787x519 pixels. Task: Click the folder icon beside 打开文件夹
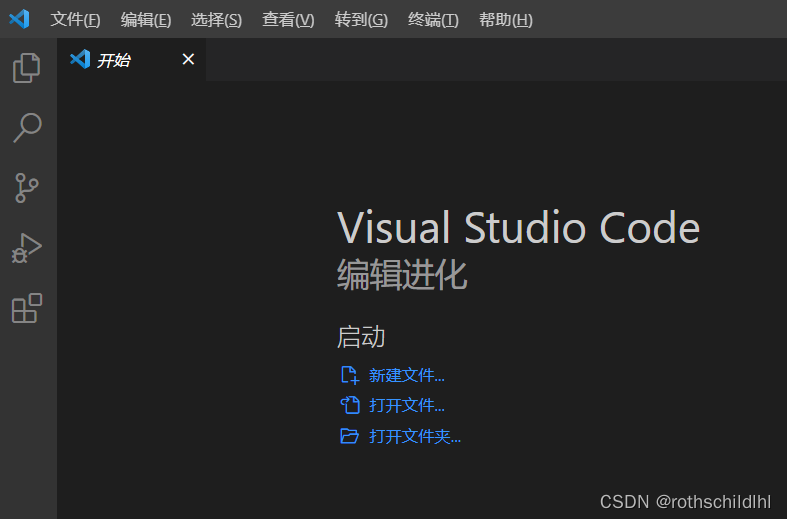[349, 436]
